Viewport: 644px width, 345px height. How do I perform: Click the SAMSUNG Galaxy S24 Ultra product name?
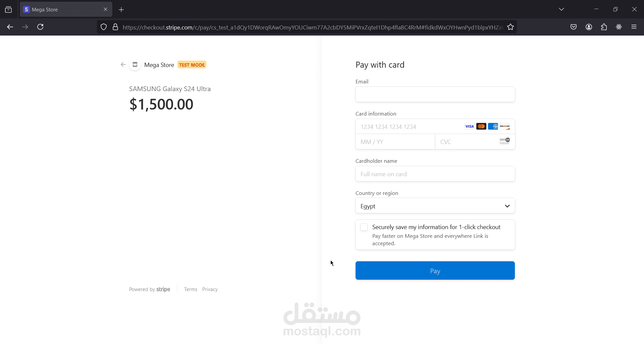[x=170, y=89]
